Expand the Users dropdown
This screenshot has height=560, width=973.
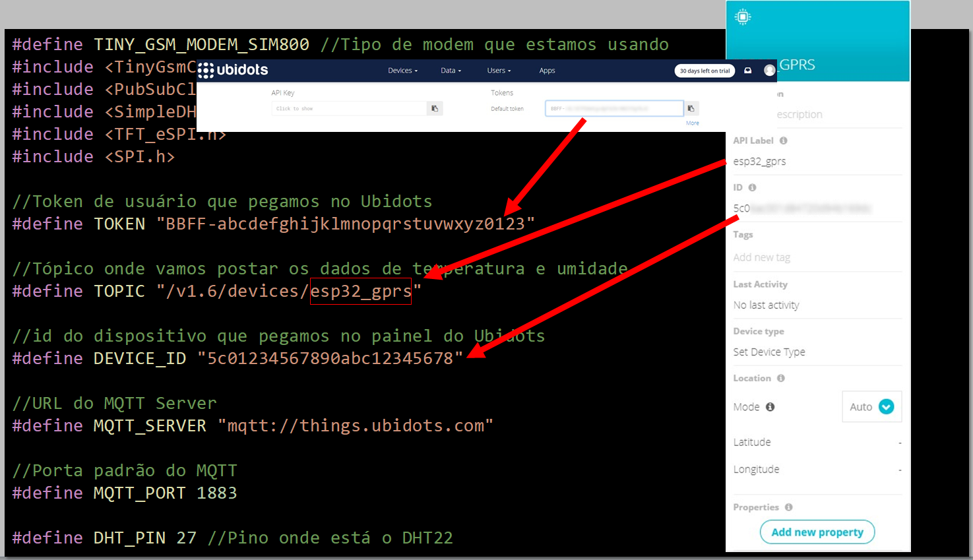tap(499, 71)
